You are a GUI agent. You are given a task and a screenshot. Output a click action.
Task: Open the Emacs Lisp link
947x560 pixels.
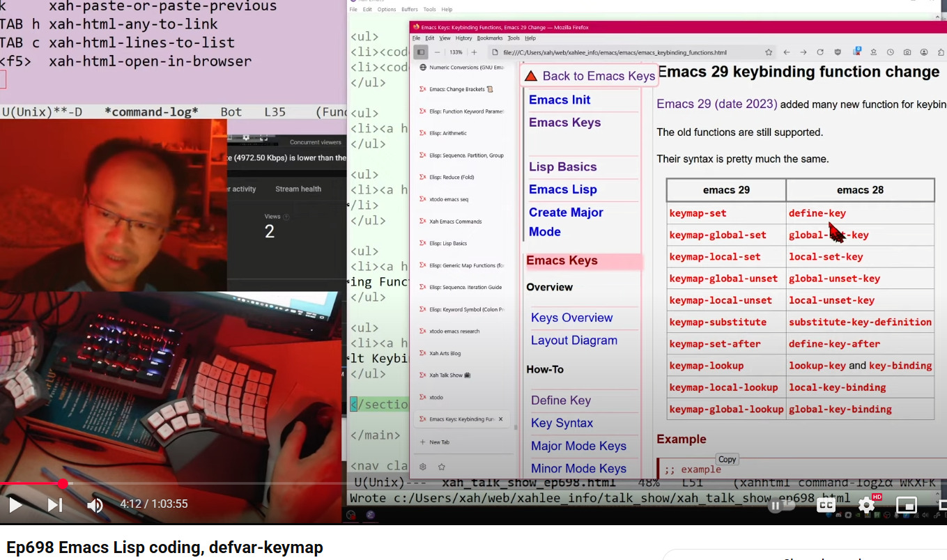pyautogui.click(x=562, y=189)
